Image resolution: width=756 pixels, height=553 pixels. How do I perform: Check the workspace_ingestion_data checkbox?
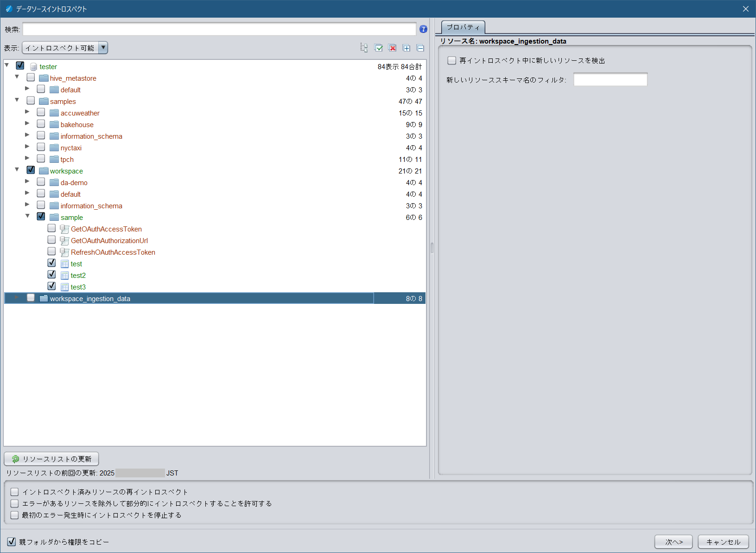[31, 298]
